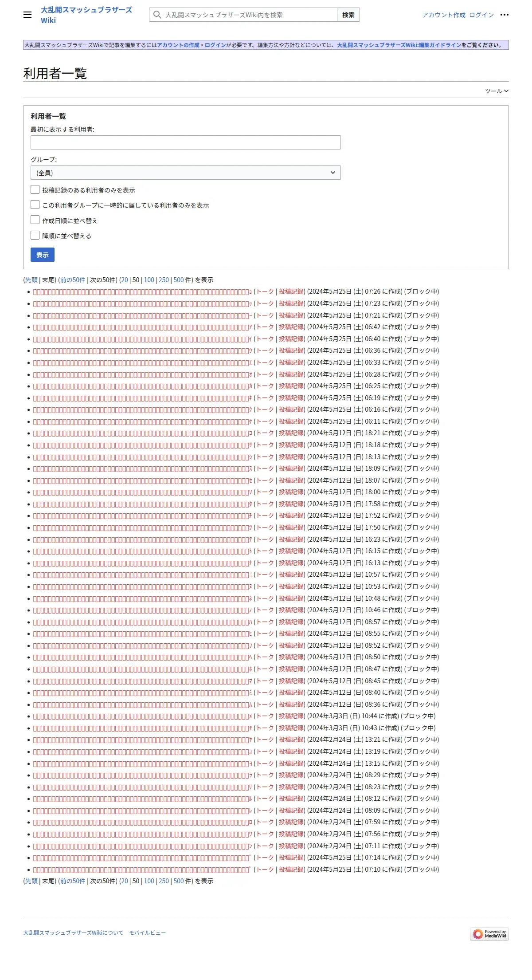Check 投稿記録のある利用者のみを表示 checkbox

[35, 189]
